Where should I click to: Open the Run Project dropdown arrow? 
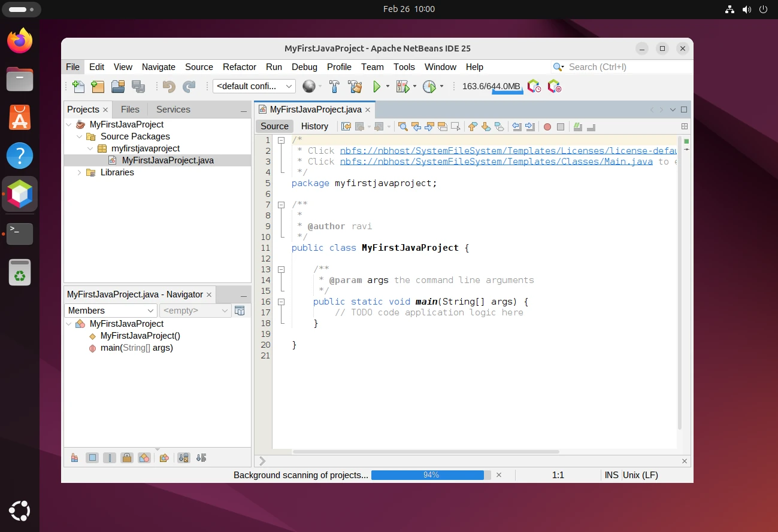click(388, 87)
